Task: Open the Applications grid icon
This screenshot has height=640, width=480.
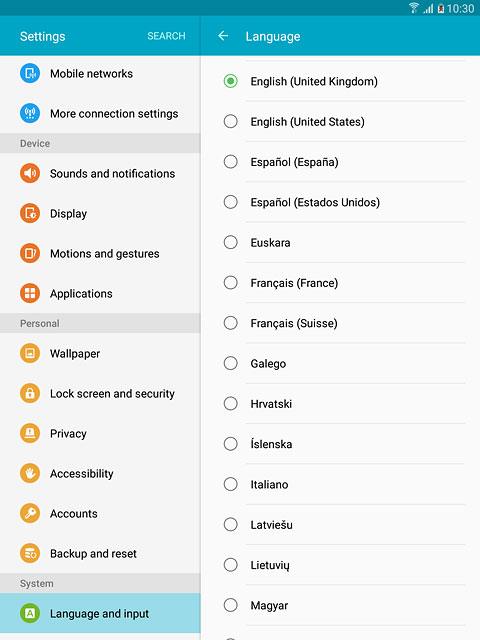Action: pyautogui.click(x=30, y=293)
